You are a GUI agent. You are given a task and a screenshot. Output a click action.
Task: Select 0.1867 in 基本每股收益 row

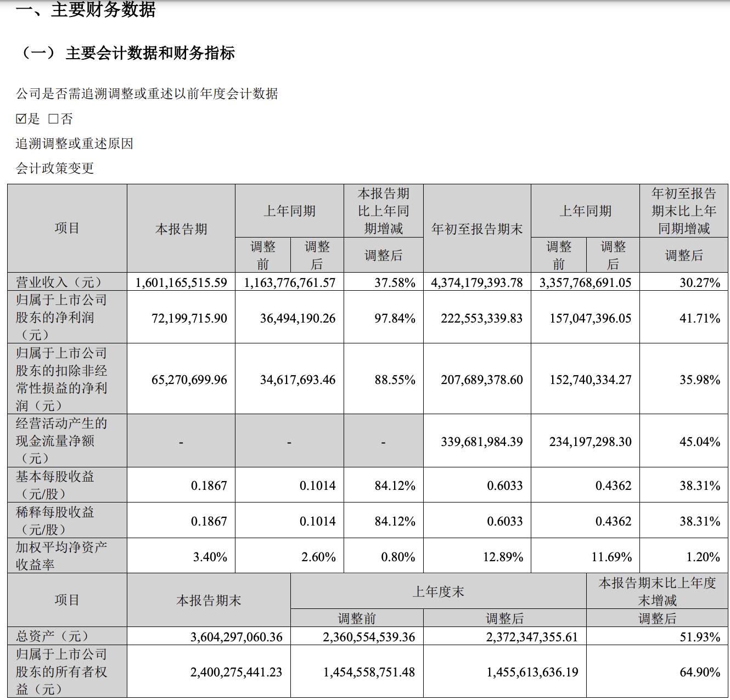(x=209, y=486)
